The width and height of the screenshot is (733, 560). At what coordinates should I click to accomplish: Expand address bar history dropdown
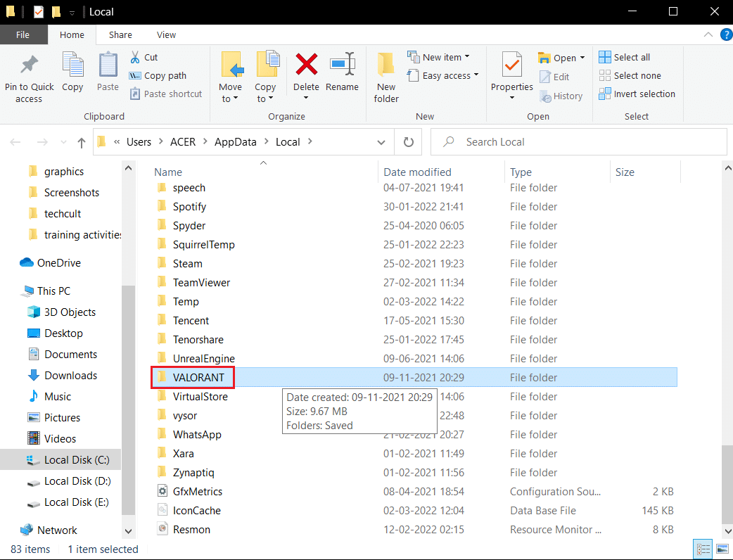click(x=381, y=142)
